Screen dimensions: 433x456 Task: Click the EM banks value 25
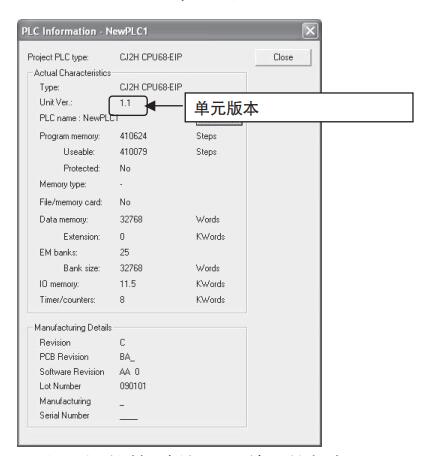[x=124, y=252]
